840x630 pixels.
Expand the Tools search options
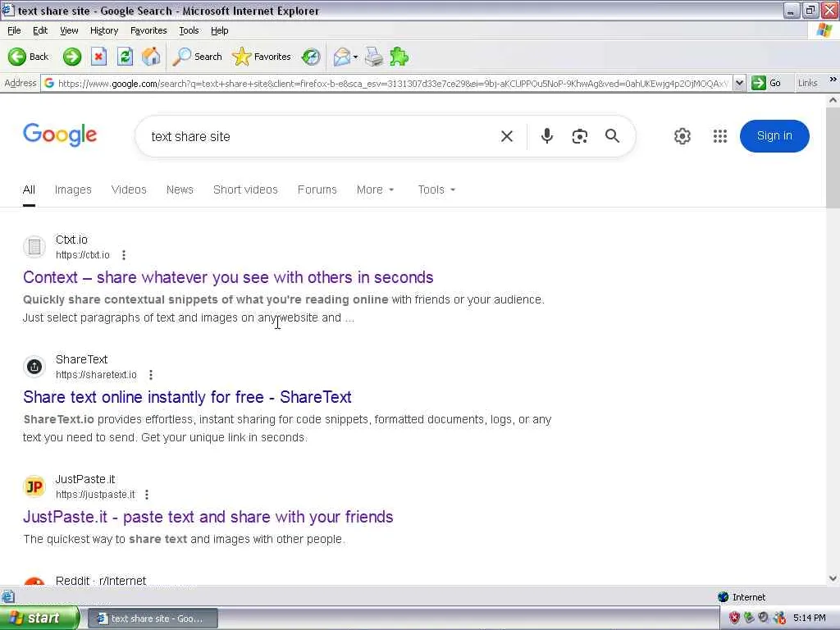[436, 189]
